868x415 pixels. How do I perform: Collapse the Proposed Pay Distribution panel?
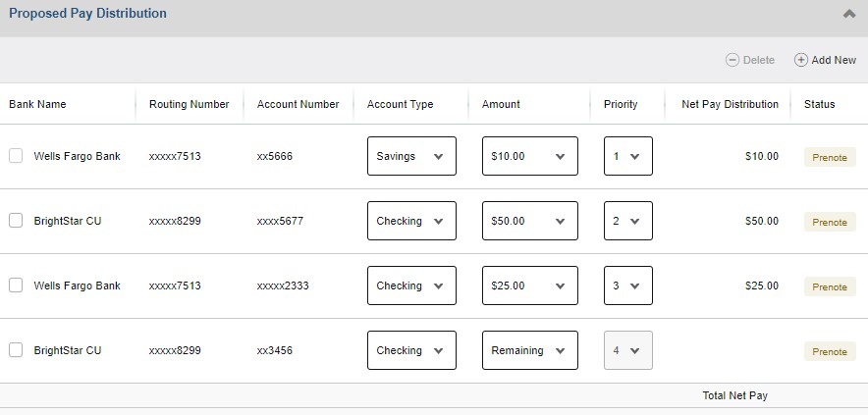point(849,15)
